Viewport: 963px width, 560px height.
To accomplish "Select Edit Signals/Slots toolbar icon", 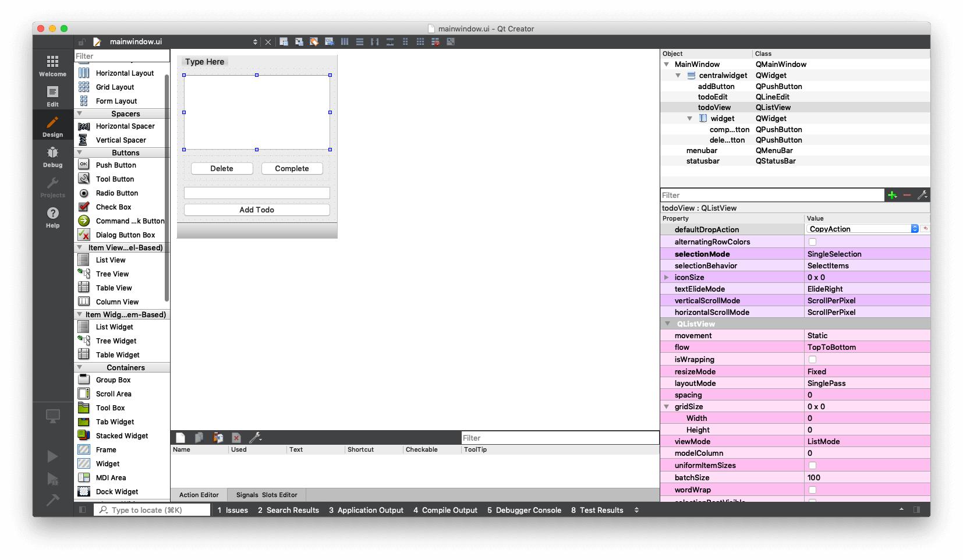I will [299, 41].
